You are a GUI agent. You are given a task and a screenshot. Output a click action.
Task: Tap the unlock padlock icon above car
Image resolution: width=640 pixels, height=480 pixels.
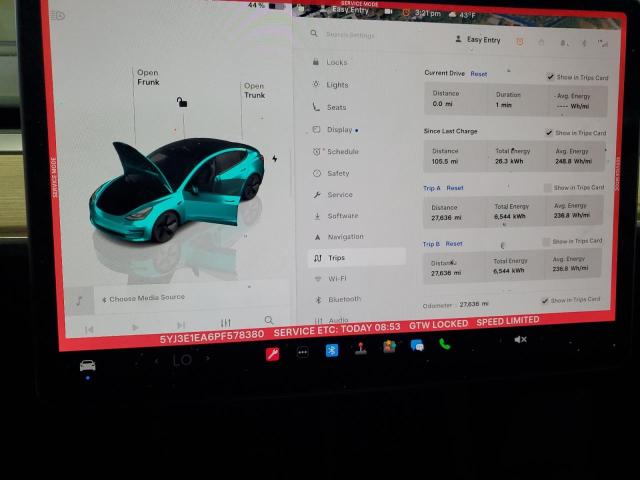[181, 102]
